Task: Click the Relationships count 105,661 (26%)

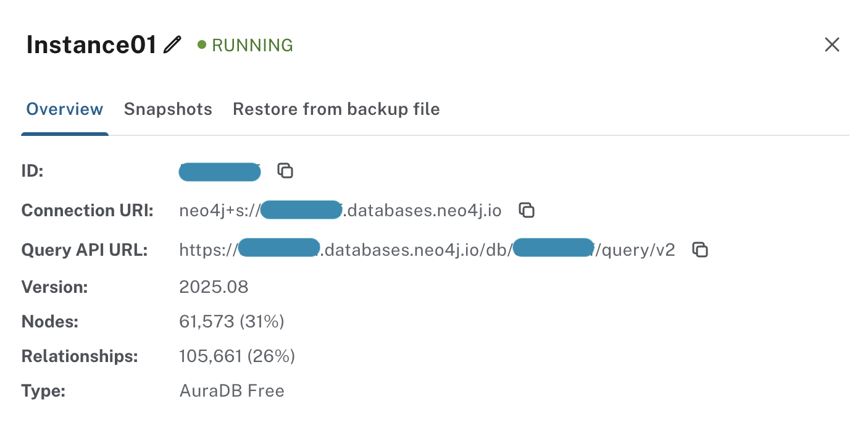Action: click(237, 356)
